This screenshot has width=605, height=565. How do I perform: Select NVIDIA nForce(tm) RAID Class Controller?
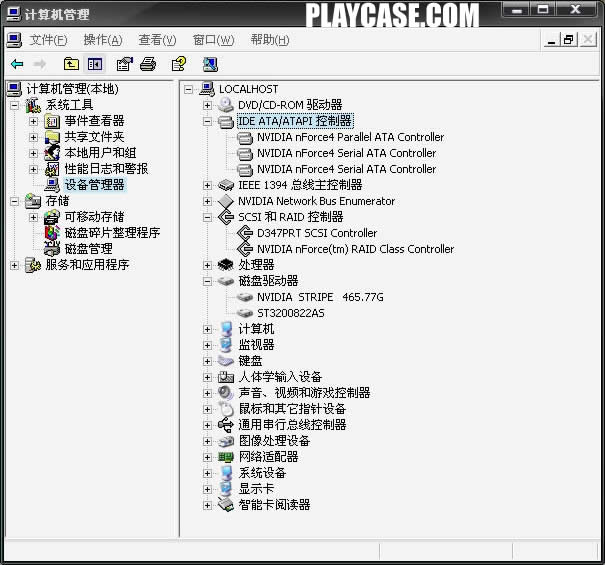pos(355,249)
